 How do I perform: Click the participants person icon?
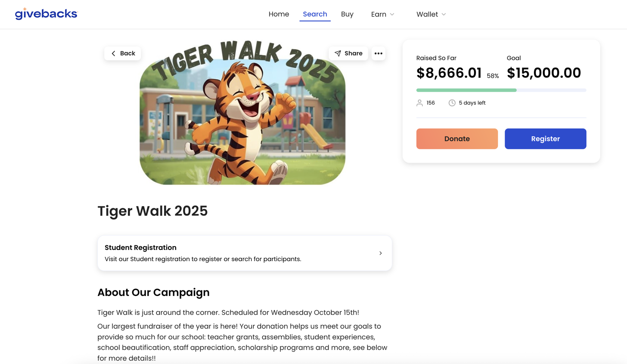click(419, 103)
